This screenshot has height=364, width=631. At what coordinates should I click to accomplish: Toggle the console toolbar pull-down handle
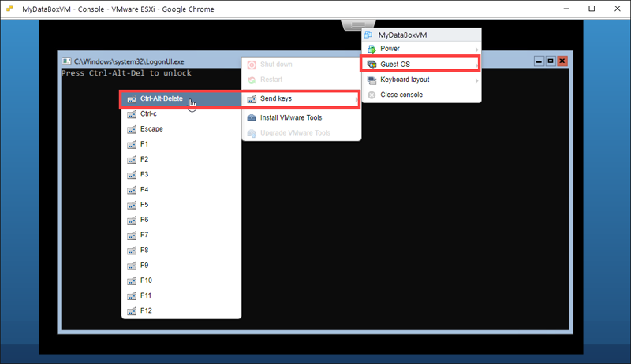coord(358,25)
